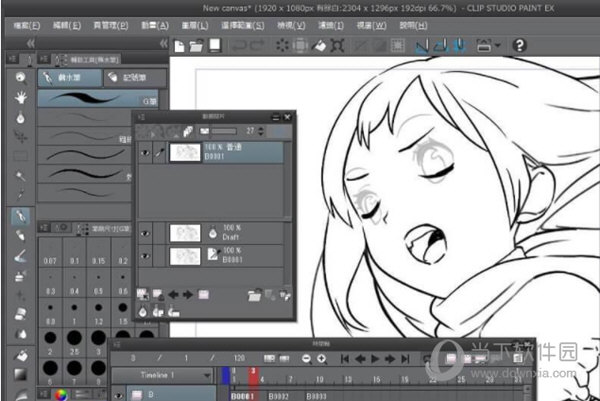Toggle snap to grid icon
The image size is (600, 401).
click(x=460, y=46)
